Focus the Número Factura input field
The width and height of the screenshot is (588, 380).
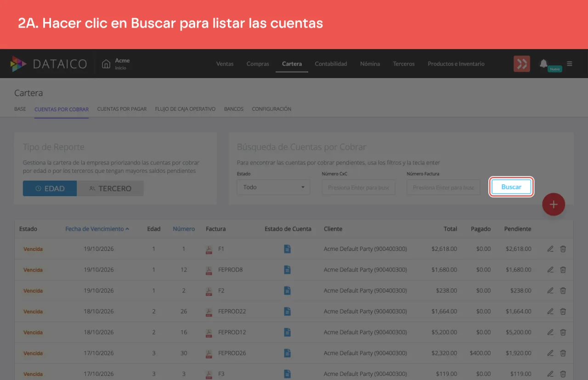tap(443, 187)
